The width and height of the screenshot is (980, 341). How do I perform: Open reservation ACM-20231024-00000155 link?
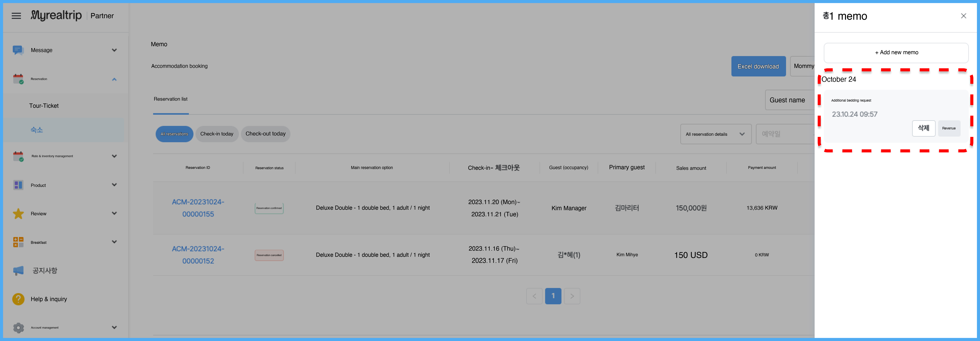198,208
